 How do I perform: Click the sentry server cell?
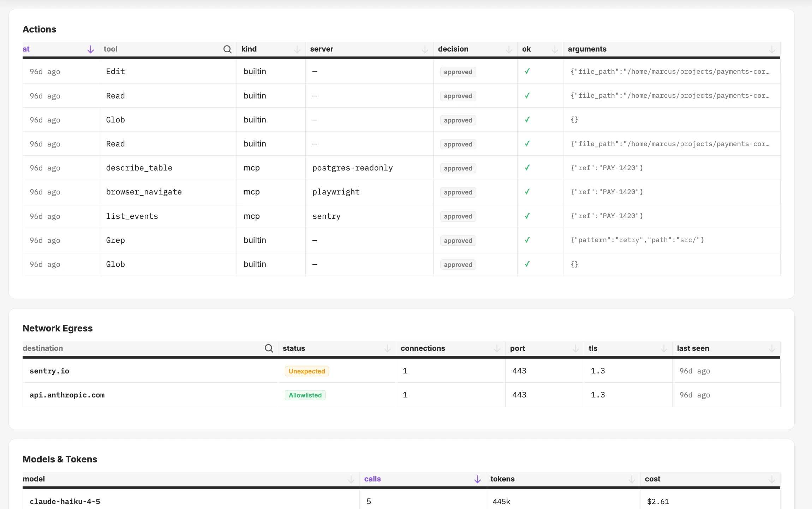[369, 216]
